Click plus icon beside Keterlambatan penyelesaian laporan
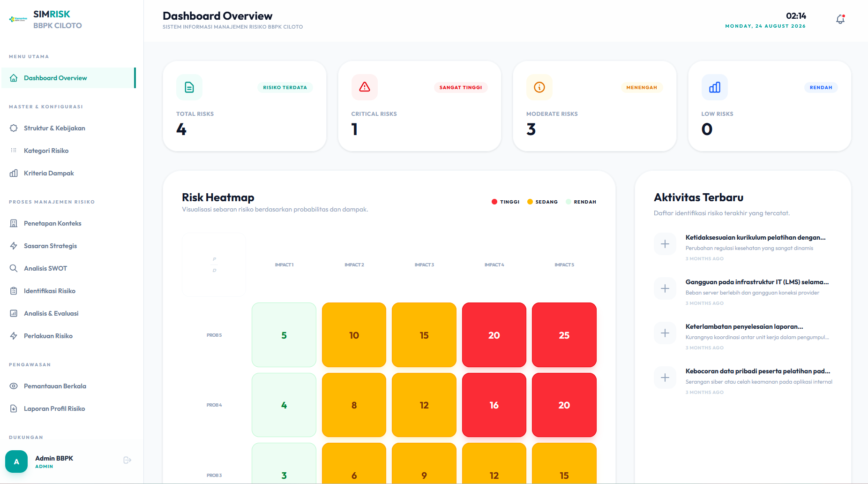Image resolution: width=868 pixels, height=484 pixels. [665, 333]
